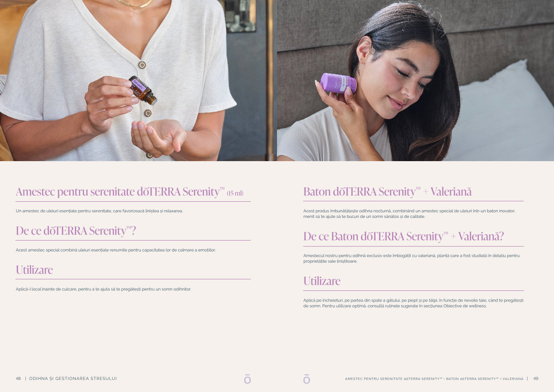Viewport: 554px width, 392px height.
Task: Click the heading De ce dōTERRA Serenity?
Action: [76, 230]
